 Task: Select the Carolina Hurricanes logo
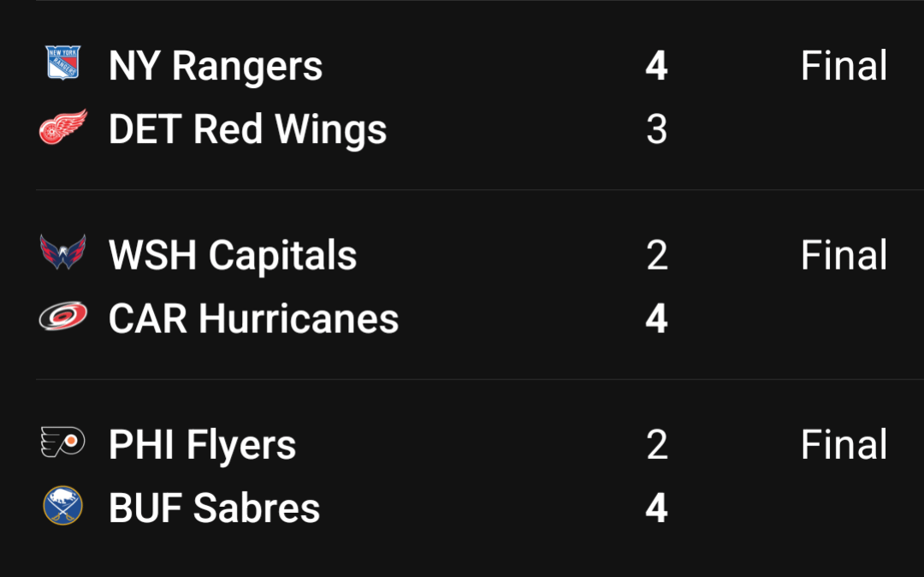coord(62,318)
